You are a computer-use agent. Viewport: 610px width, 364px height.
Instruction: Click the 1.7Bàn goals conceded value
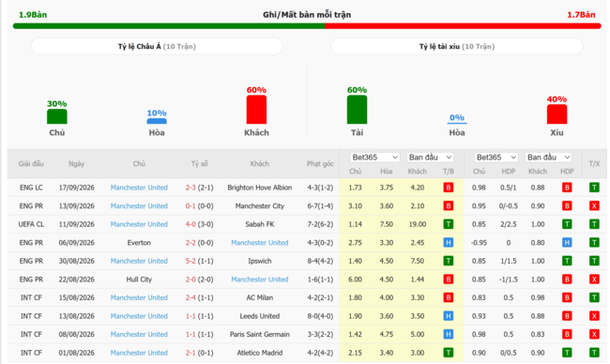click(581, 15)
